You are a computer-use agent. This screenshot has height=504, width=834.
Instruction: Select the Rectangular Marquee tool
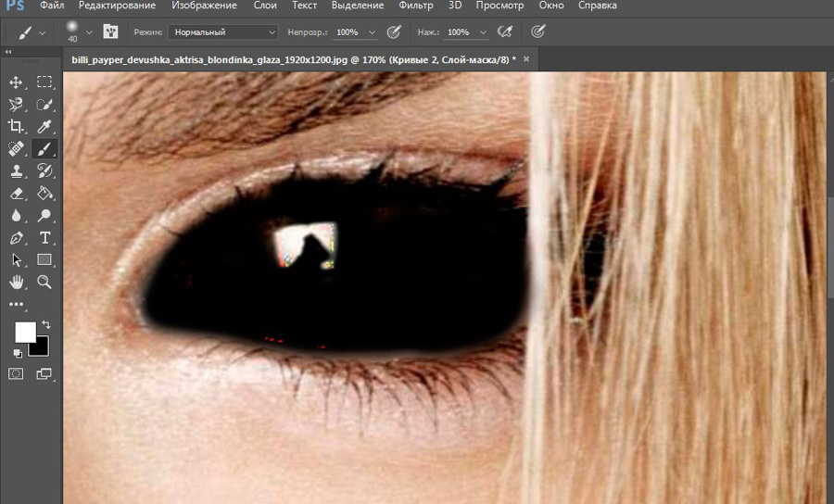44,82
